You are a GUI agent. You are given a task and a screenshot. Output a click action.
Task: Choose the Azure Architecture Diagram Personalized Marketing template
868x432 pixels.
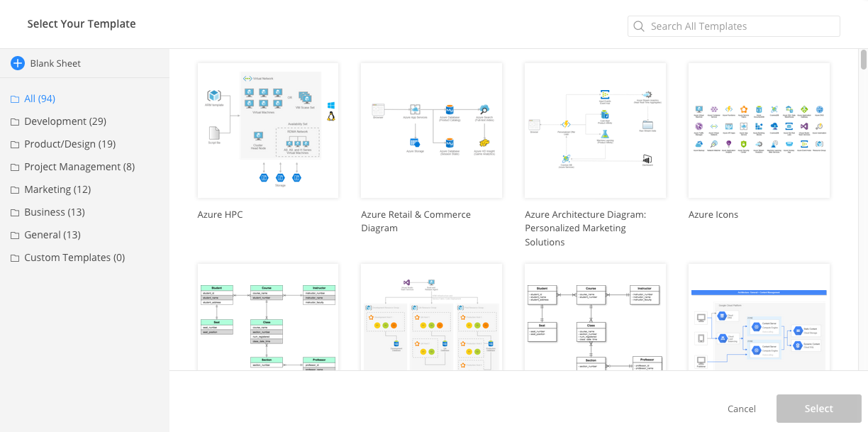(595, 130)
